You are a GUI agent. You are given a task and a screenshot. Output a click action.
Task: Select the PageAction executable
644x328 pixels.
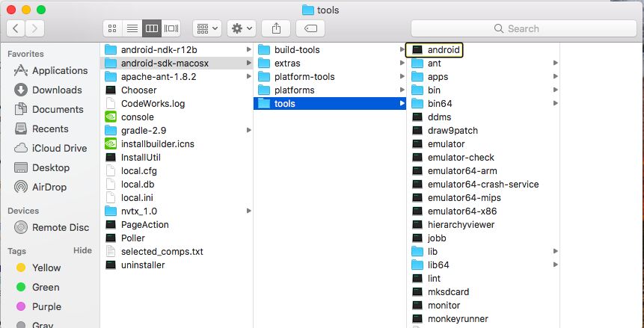point(136,225)
